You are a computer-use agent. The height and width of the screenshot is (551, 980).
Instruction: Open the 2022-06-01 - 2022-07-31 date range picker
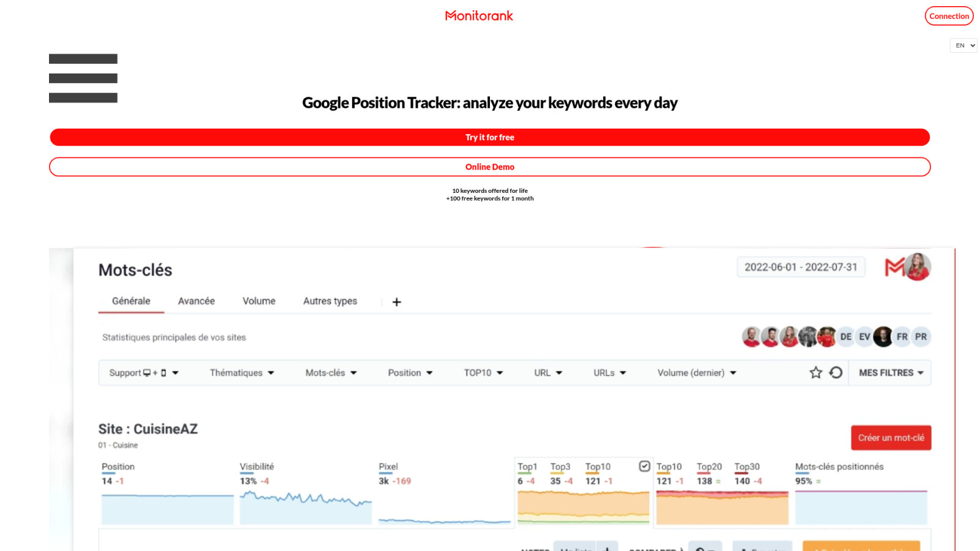[x=801, y=267]
